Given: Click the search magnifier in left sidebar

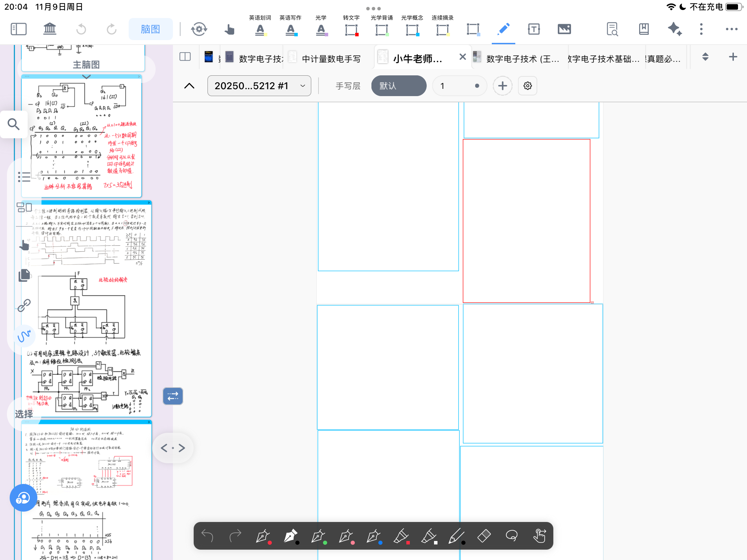Looking at the screenshot, I should point(14,124).
